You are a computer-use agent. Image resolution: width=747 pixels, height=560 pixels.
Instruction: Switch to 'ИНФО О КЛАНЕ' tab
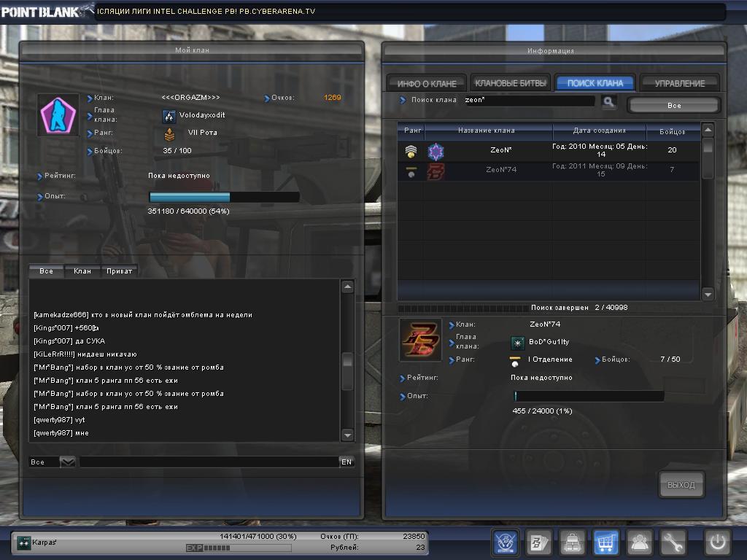[427, 83]
